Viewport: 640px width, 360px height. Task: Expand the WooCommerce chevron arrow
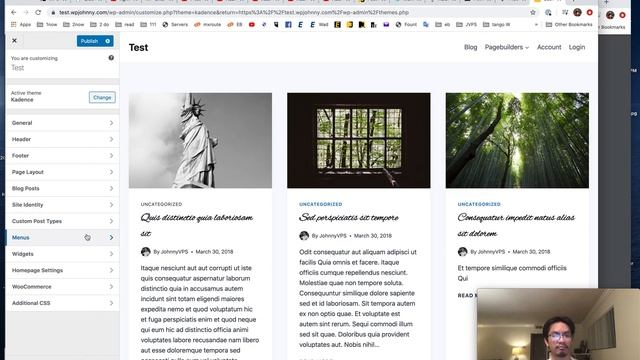[x=111, y=287]
